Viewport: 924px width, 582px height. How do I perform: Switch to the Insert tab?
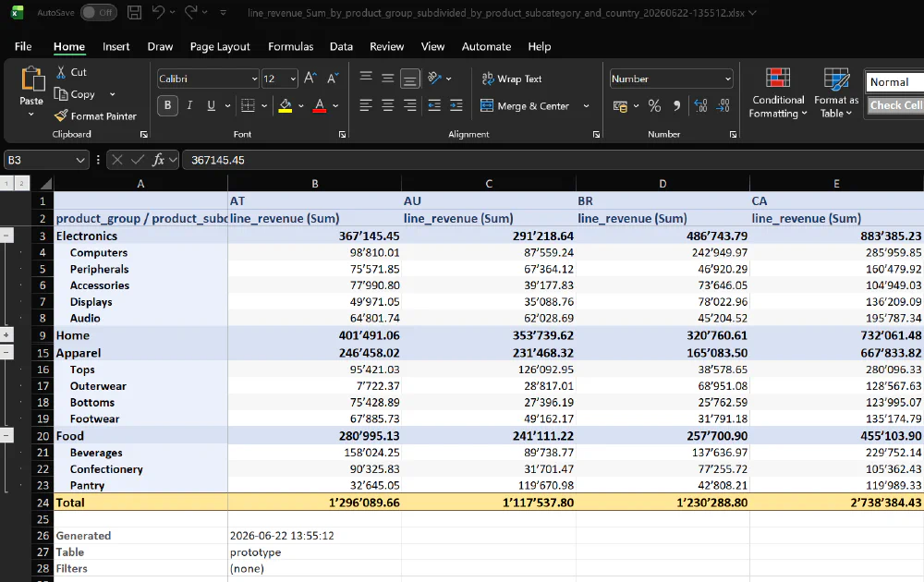(x=116, y=46)
